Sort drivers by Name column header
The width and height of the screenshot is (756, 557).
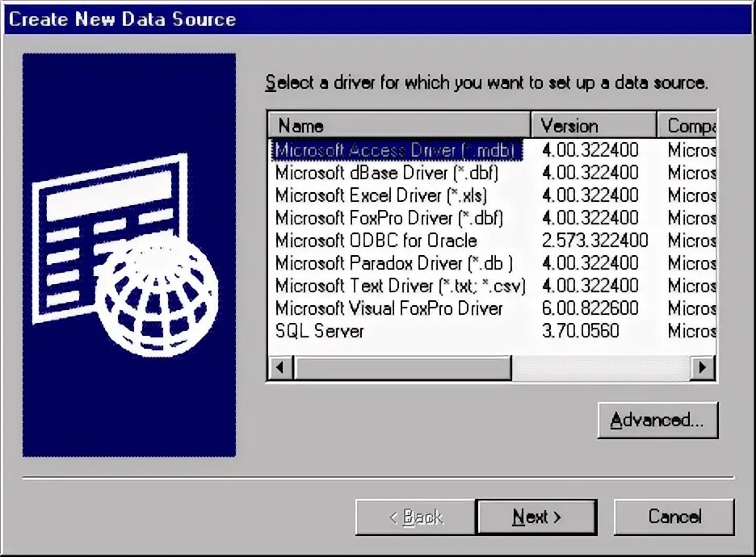click(399, 126)
